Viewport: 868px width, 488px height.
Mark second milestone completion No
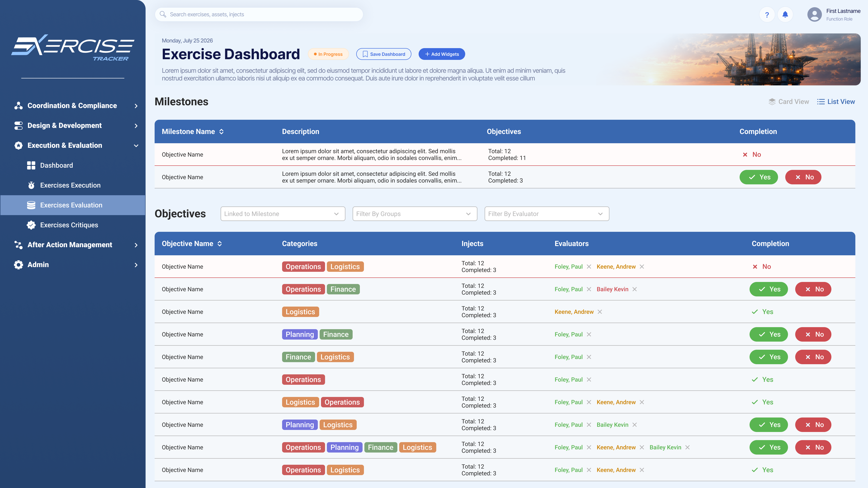[x=803, y=177]
